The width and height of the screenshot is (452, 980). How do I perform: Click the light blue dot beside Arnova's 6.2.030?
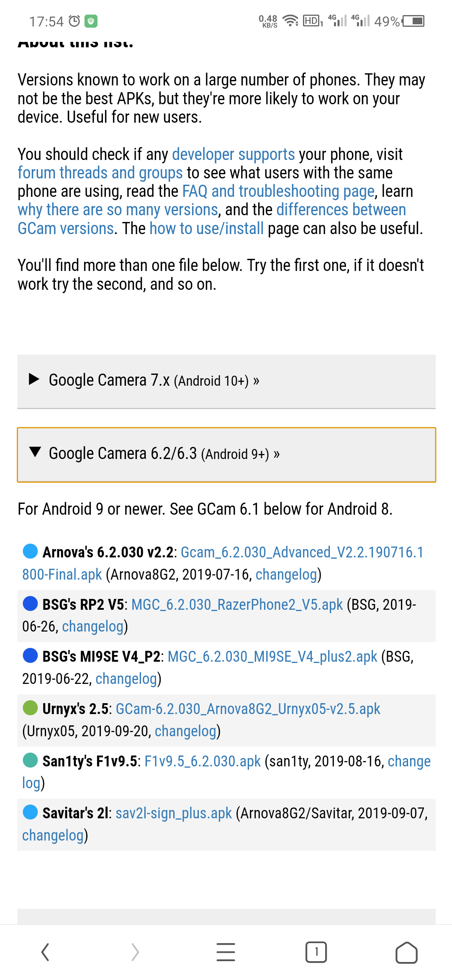pos(30,551)
